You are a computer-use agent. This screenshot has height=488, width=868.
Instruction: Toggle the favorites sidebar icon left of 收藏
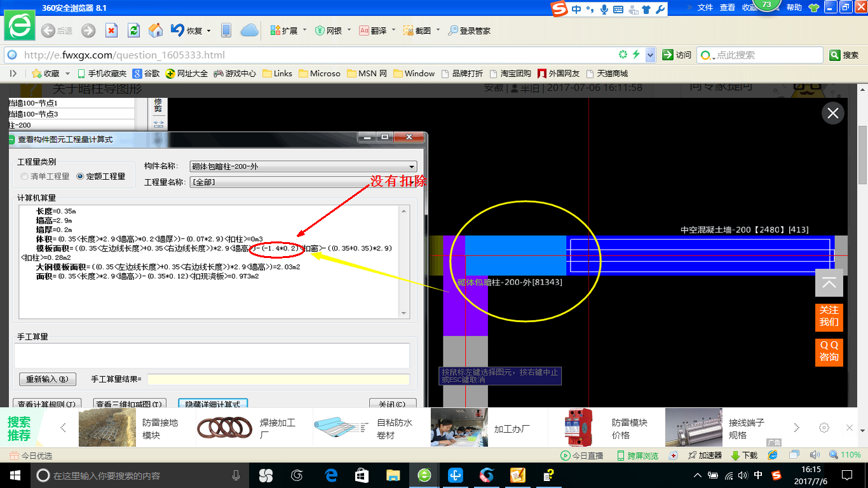tap(13, 74)
